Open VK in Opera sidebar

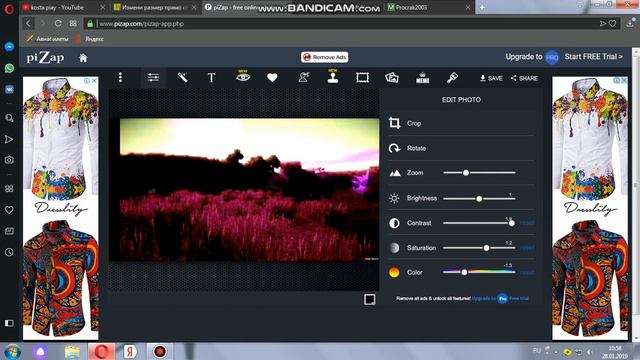[9, 89]
